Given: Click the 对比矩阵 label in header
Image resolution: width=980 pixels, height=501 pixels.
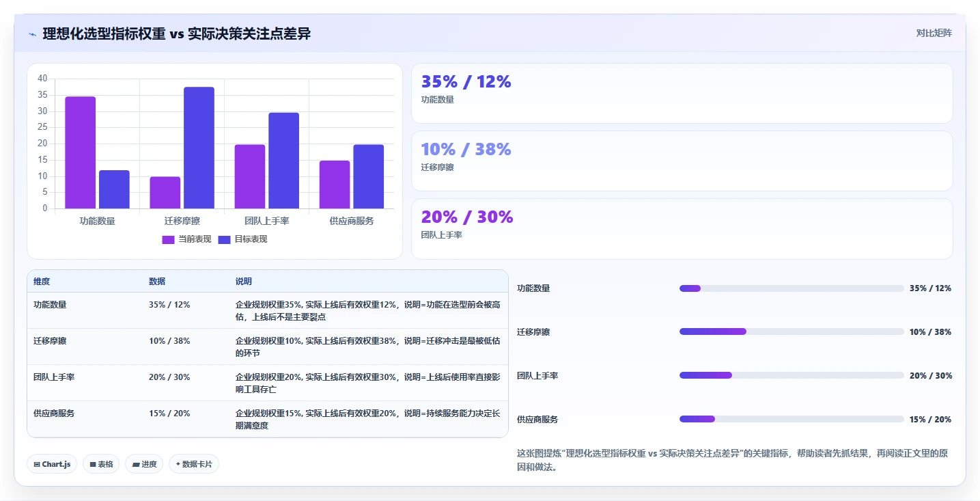Looking at the screenshot, I should (x=934, y=33).
